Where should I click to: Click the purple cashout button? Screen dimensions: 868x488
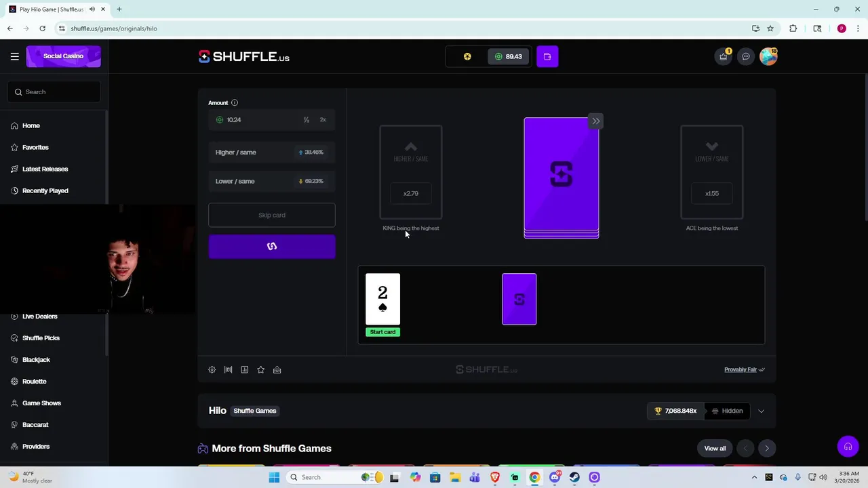272,247
